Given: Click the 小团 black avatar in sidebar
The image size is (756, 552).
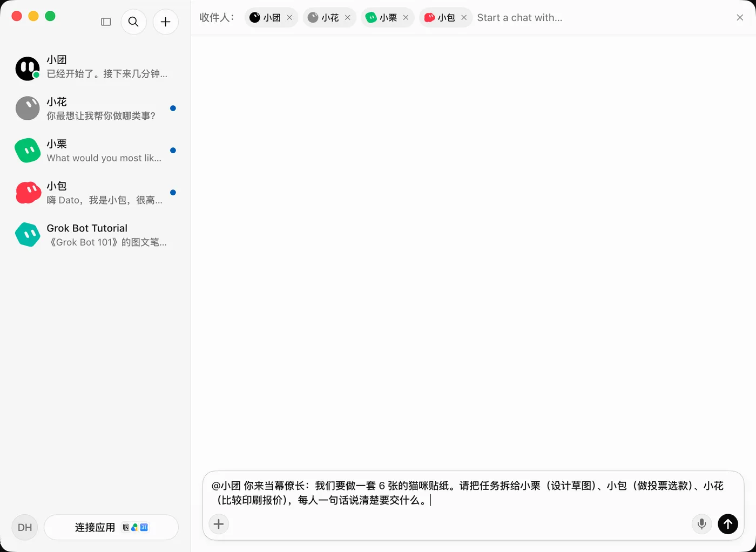Looking at the screenshot, I should pyautogui.click(x=28, y=69).
